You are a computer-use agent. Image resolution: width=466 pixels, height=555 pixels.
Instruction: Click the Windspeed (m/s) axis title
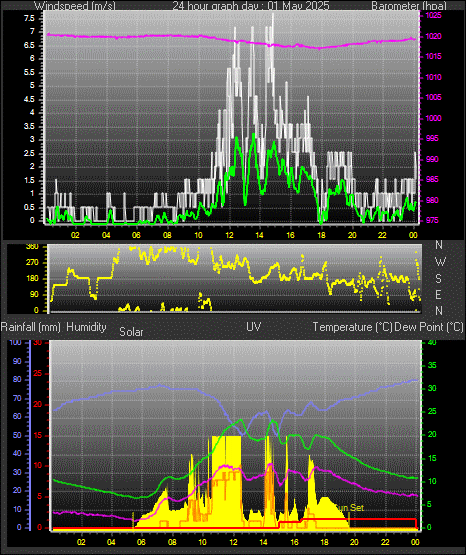[x=75, y=6]
